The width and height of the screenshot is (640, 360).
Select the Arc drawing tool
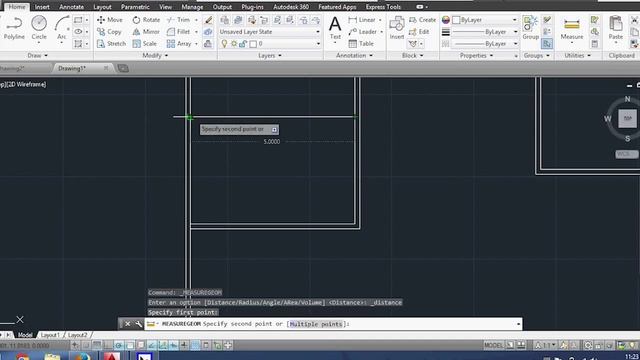point(62,28)
